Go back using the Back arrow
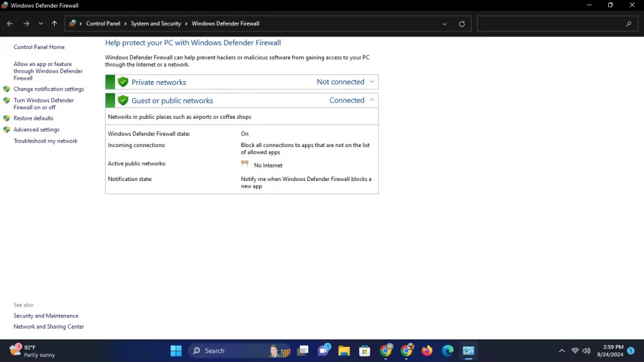This screenshot has width=644, height=362. [10, 24]
